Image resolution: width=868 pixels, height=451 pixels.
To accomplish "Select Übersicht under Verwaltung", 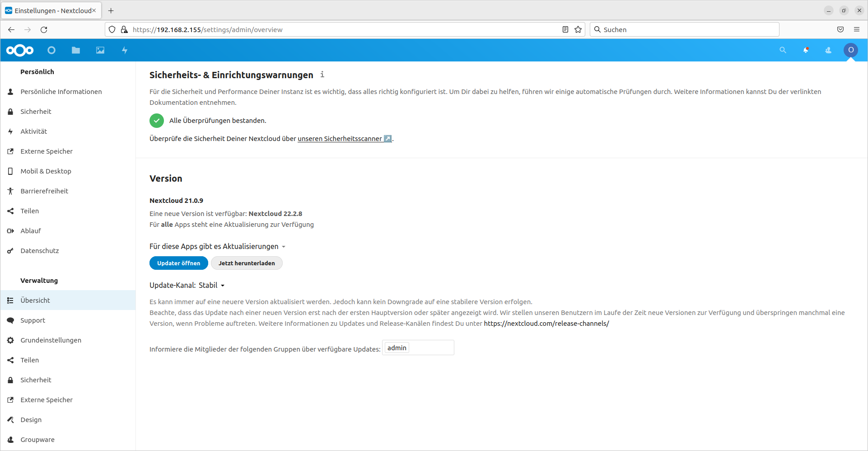I will (x=68, y=301).
